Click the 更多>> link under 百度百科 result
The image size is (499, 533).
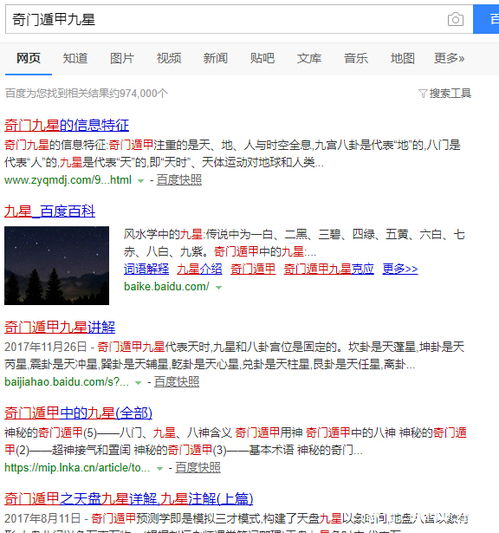(x=400, y=269)
